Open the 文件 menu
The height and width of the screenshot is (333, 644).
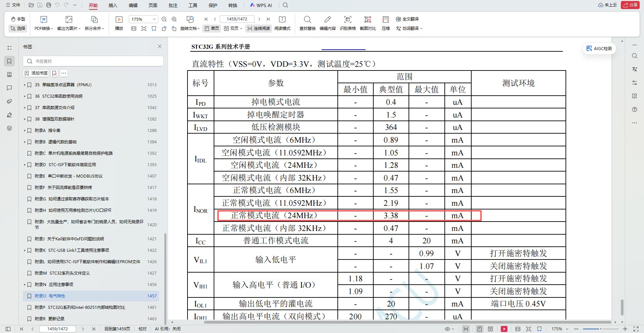[x=13, y=5]
